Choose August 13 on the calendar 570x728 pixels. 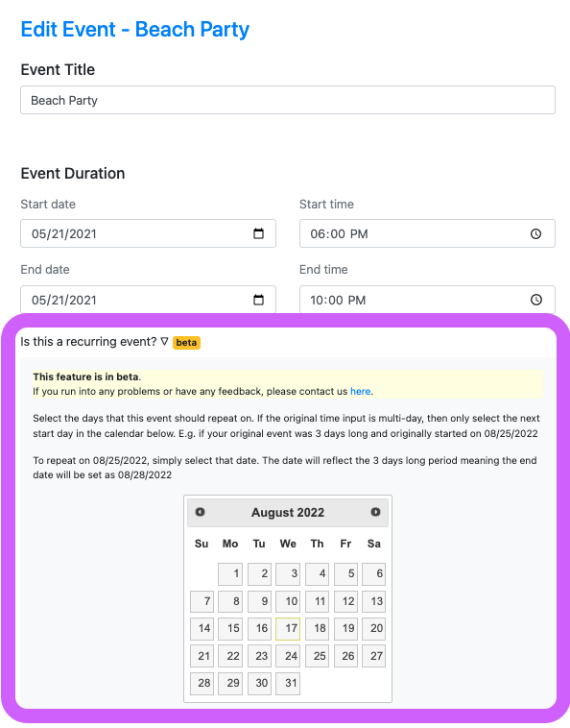pyautogui.click(x=373, y=601)
